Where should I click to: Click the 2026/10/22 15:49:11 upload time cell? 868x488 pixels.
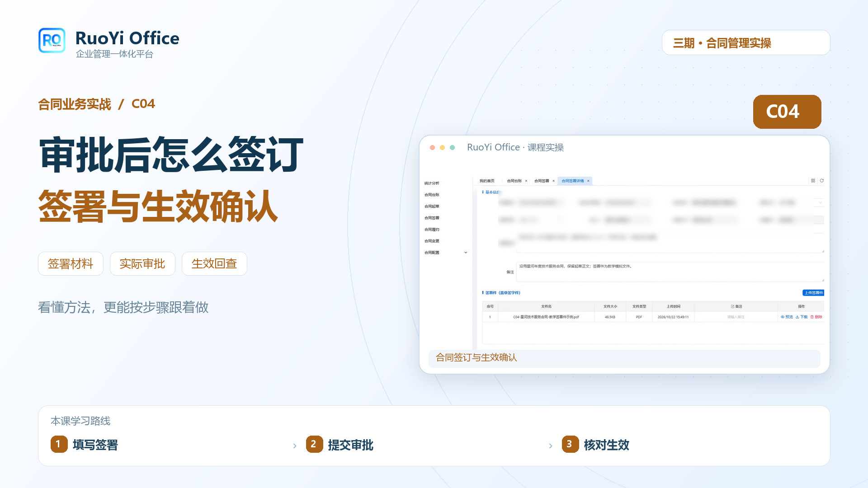point(673,317)
